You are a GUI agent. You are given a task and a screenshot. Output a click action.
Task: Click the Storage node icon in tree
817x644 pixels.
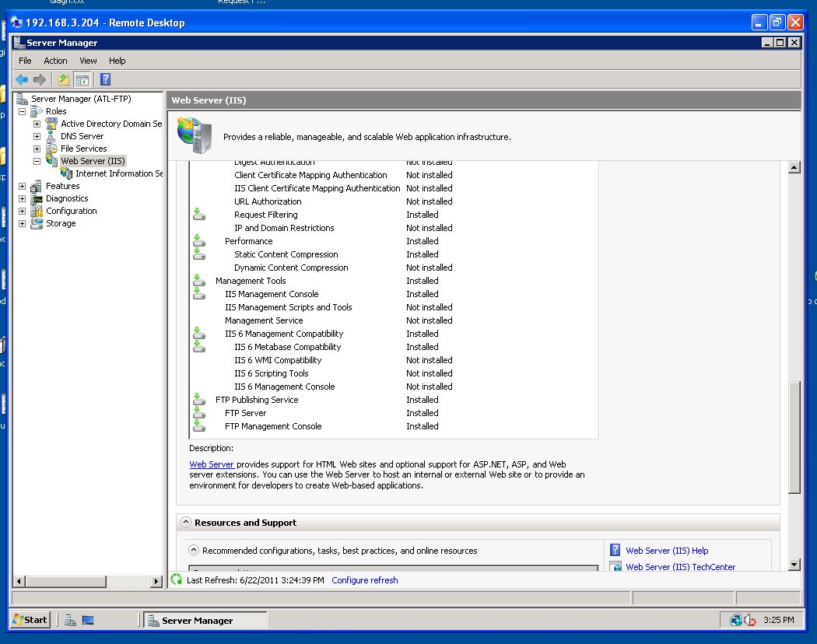pyautogui.click(x=36, y=223)
